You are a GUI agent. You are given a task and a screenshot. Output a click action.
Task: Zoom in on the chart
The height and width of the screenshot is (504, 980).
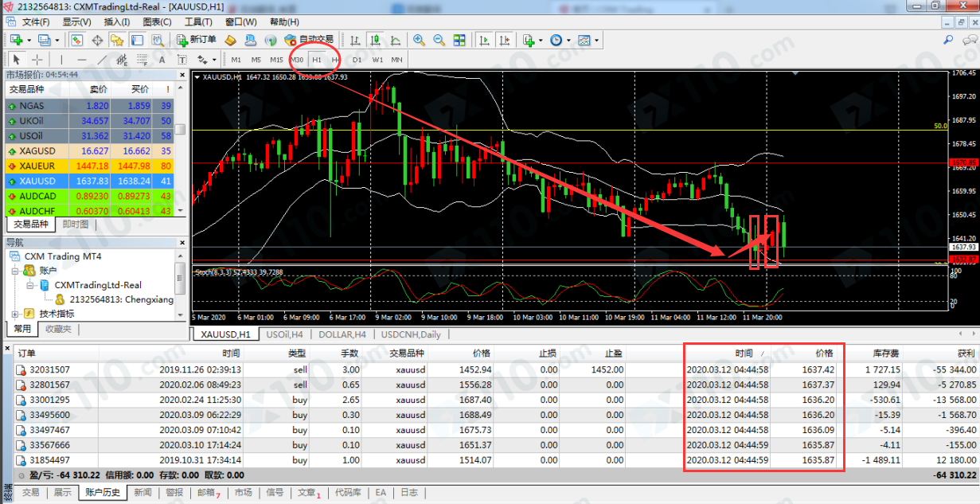pos(419,40)
